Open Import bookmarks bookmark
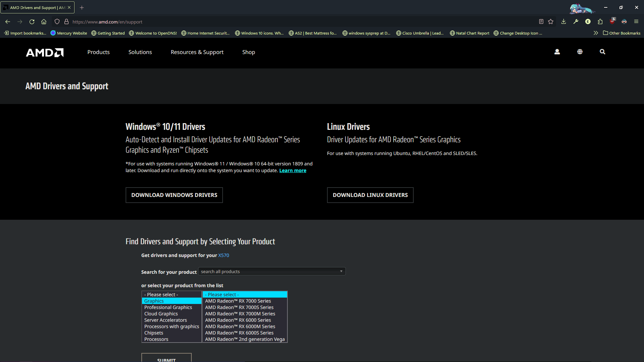Screen dimensions: 644x362 [x=25, y=33]
